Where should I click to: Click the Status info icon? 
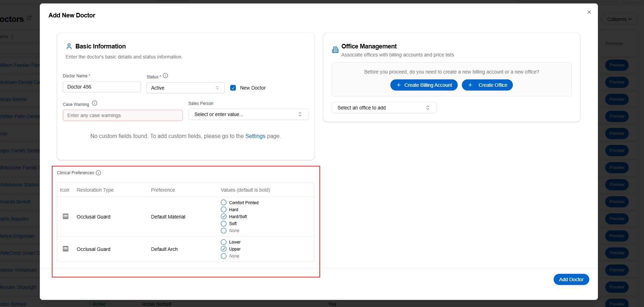(x=165, y=76)
